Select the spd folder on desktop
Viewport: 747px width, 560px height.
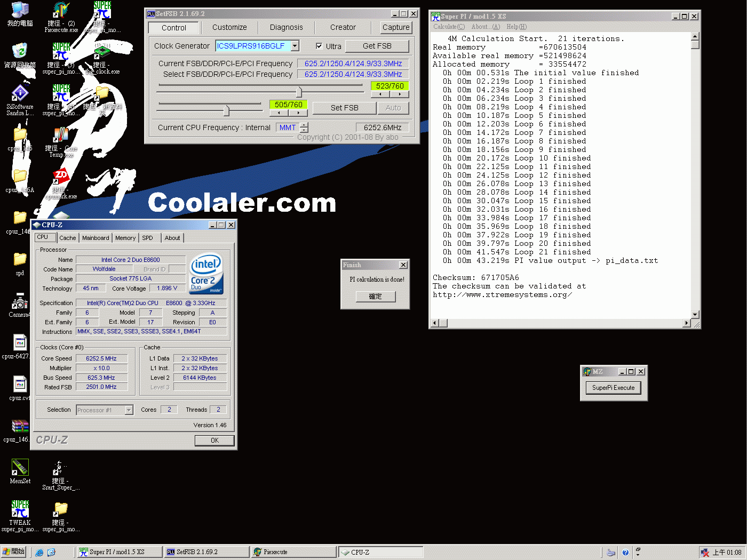(20, 263)
